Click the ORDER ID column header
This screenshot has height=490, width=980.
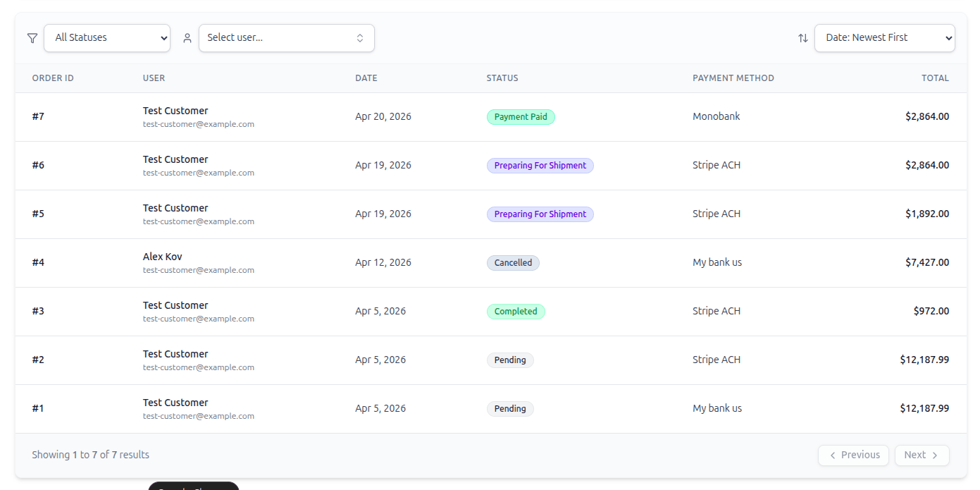[53, 78]
